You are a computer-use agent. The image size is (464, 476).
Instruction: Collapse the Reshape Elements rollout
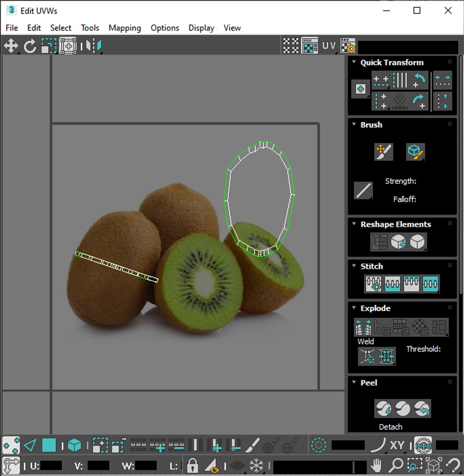click(354, 224)
